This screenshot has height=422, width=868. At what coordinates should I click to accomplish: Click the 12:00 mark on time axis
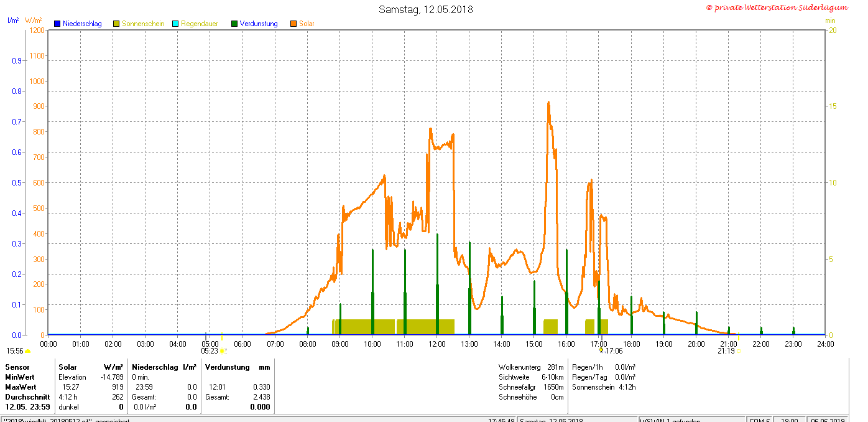(x=437, y=344)
